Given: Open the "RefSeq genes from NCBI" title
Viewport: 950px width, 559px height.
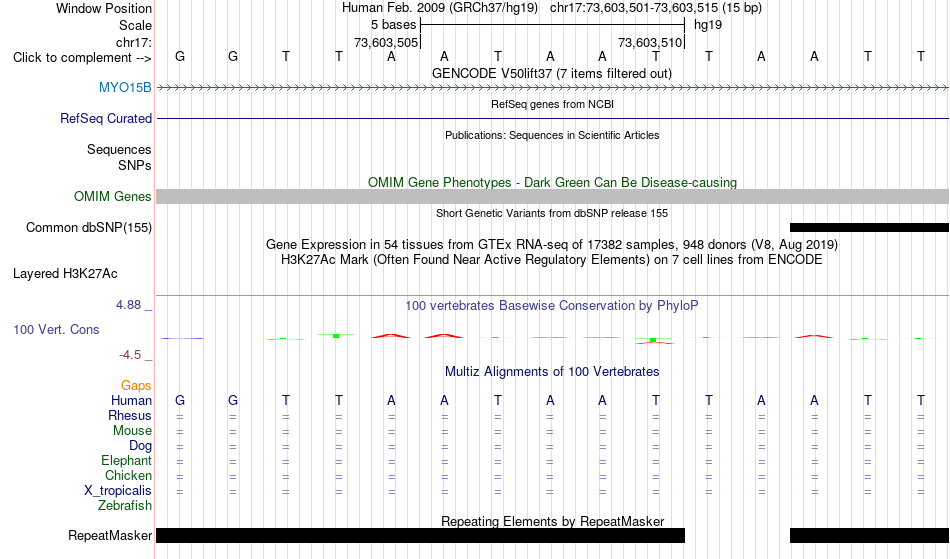Looking at the screenshot, I should [552, 104].
